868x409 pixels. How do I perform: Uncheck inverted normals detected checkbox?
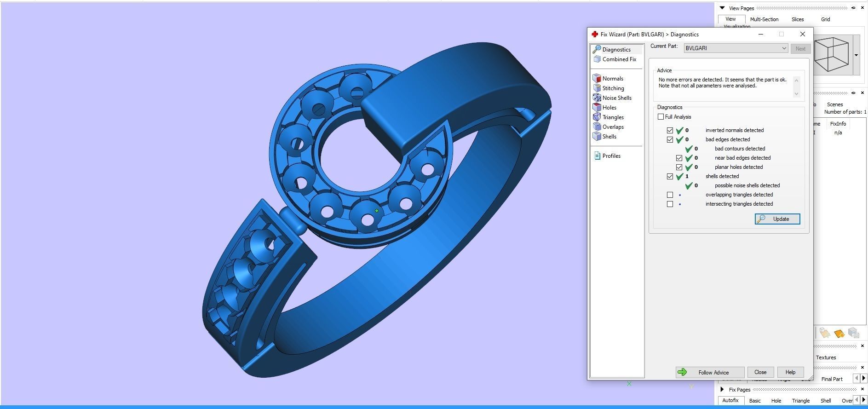click(670, 131)
